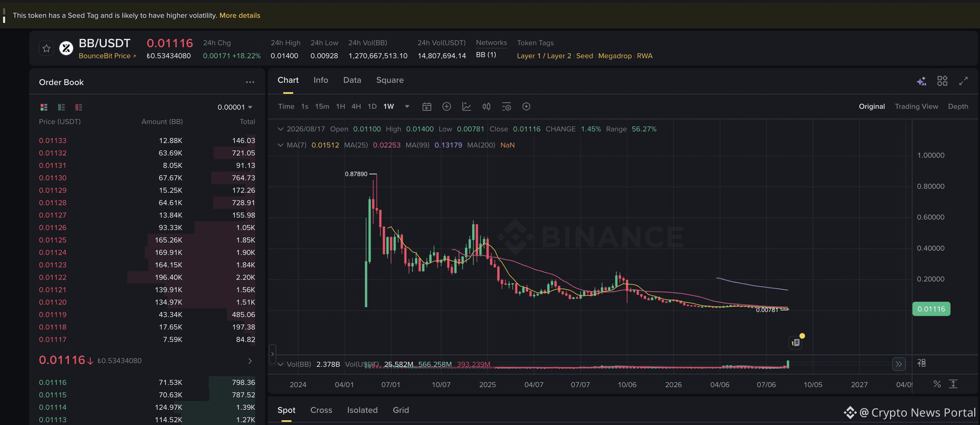Screen dimensions: 980x425
Task: Switch to the Cross margin tab
Action: [321, 410]
